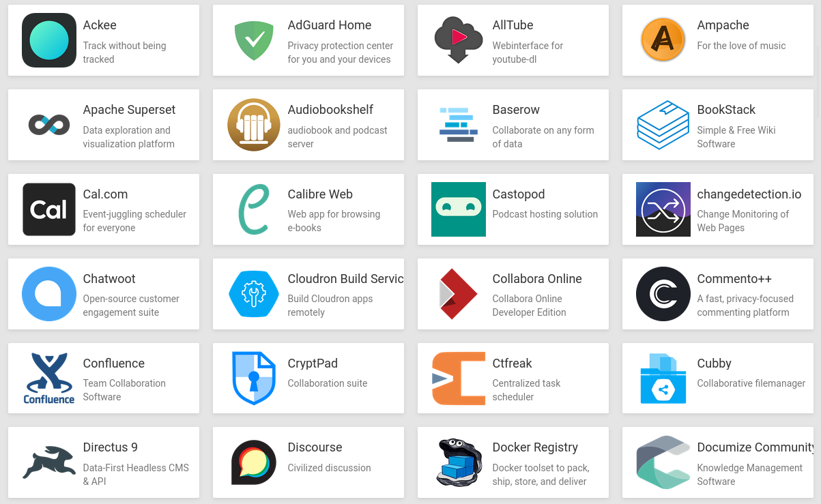Select the AllTube app name
This screenshot has width=821, height=504.
pos(513,25)
